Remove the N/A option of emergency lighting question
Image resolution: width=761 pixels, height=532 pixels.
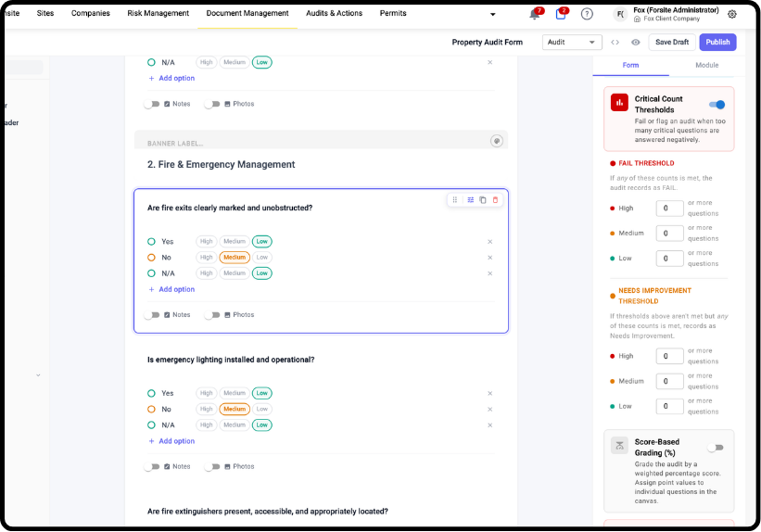(x=489, y=425)
